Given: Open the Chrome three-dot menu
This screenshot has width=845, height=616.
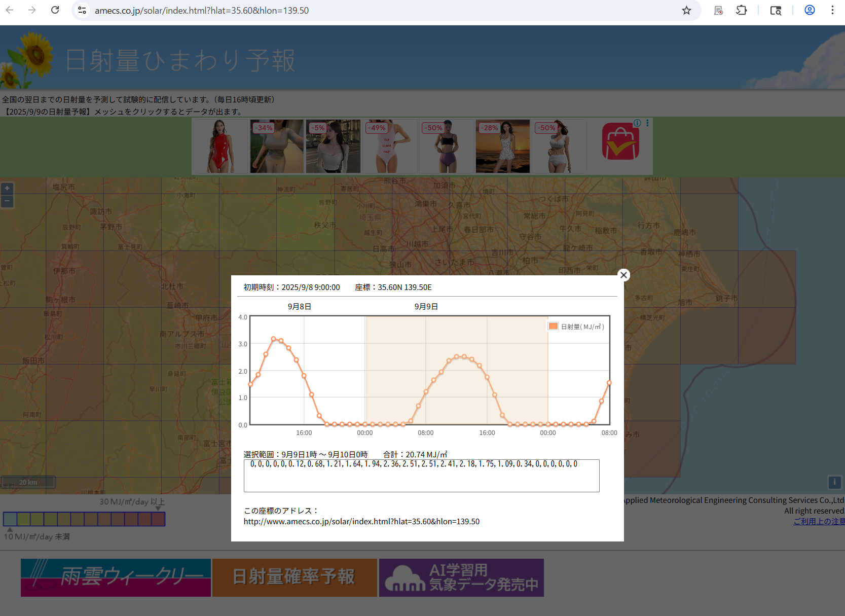Looking at the screenshot, I should coord(832,10).
